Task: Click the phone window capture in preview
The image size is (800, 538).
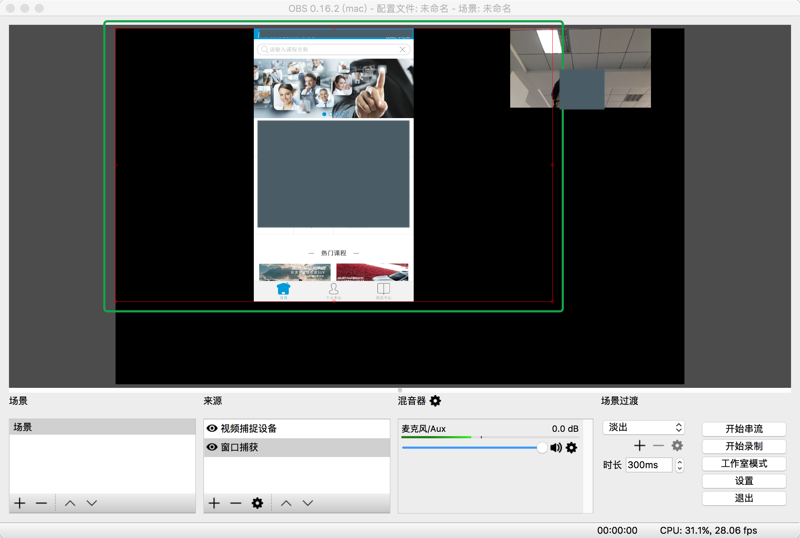Action: [334, 165]
